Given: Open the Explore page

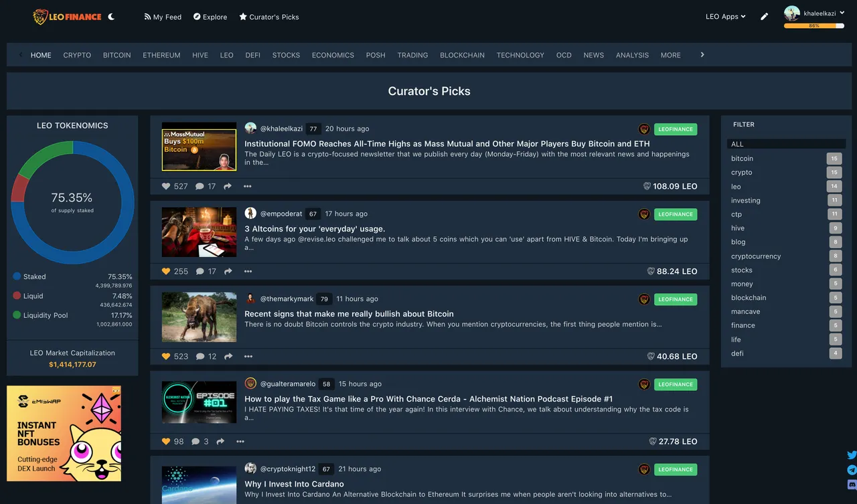Looking at the screenshot, I should (210, 17).
